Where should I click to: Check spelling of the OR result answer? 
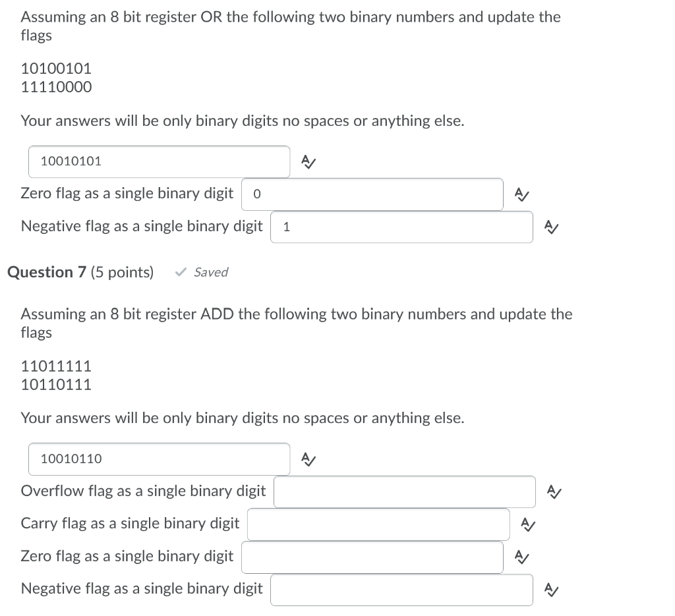pyautogui.click(x=307, y=161)
